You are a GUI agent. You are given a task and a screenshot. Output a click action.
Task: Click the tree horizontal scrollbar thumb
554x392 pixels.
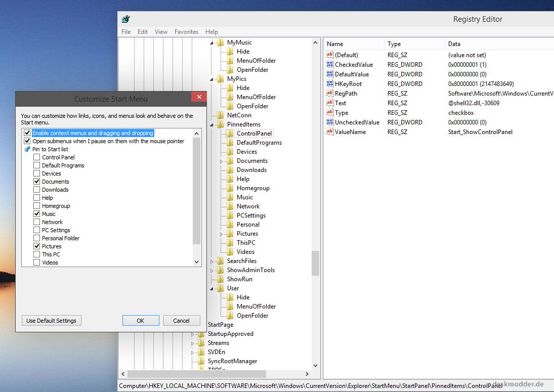[x=197, y=374]
